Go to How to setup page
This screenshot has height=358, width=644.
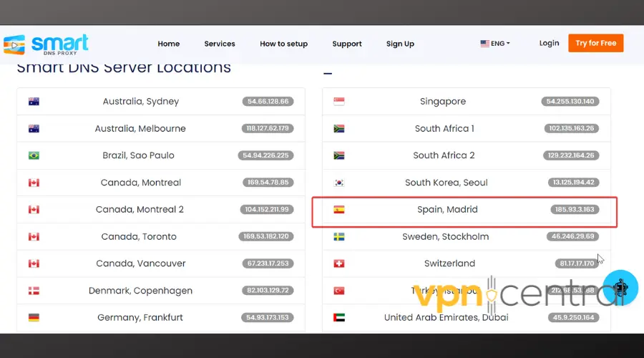pos(284,44)
